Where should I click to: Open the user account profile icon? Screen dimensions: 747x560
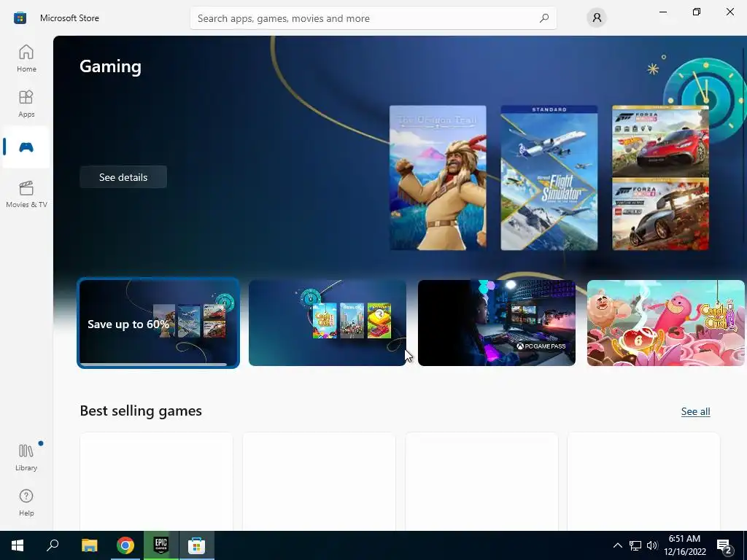click(597, 18)
